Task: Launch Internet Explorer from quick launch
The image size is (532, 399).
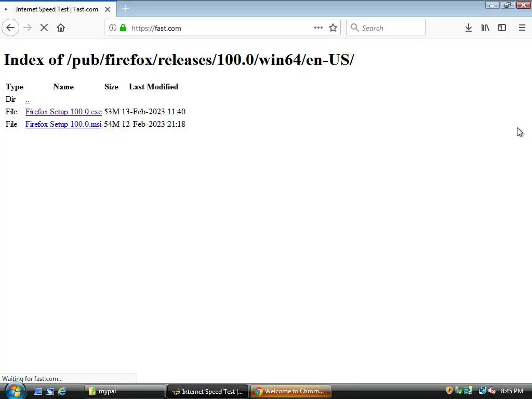Action: (x=62, y=392)
